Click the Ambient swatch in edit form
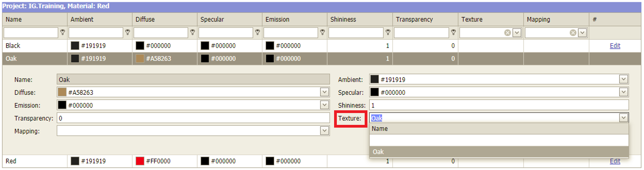Screen dimensions: 644x170 pos(375,80)
